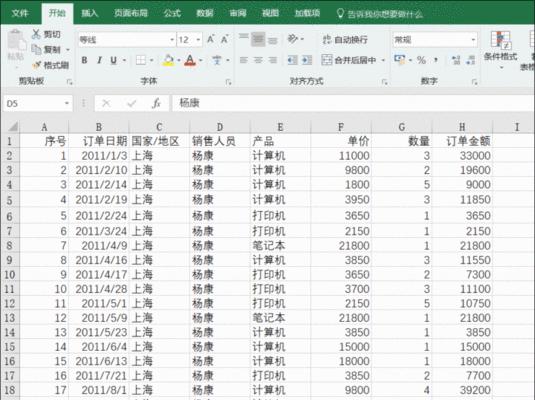535x400 pixels.
Task: Click formula bar showing 杨康
Action: click(353, 103)
